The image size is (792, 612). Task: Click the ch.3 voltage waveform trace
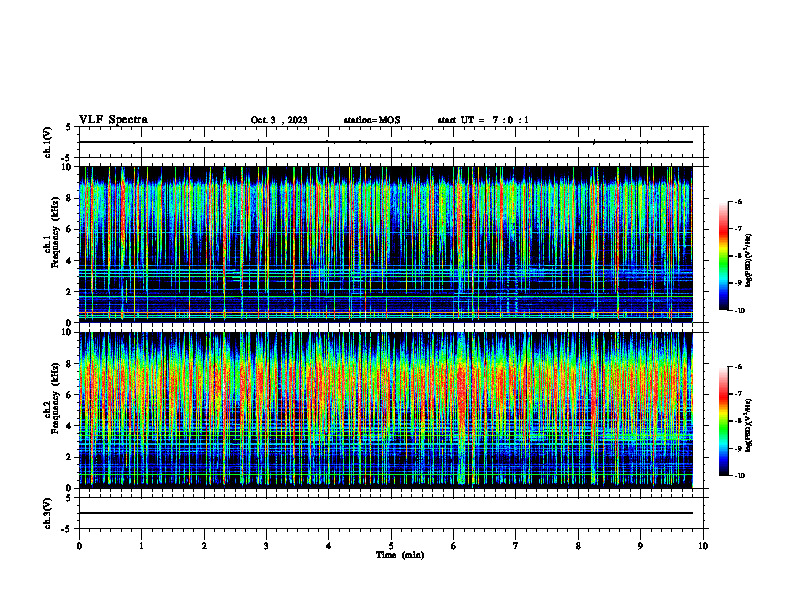[386, 513]
